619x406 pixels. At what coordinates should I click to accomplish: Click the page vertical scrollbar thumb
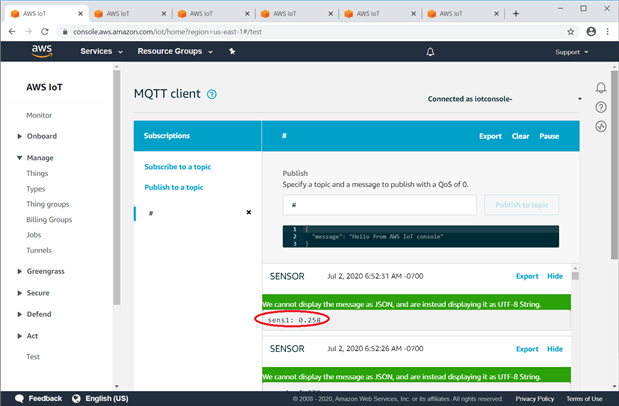(614, 165)
